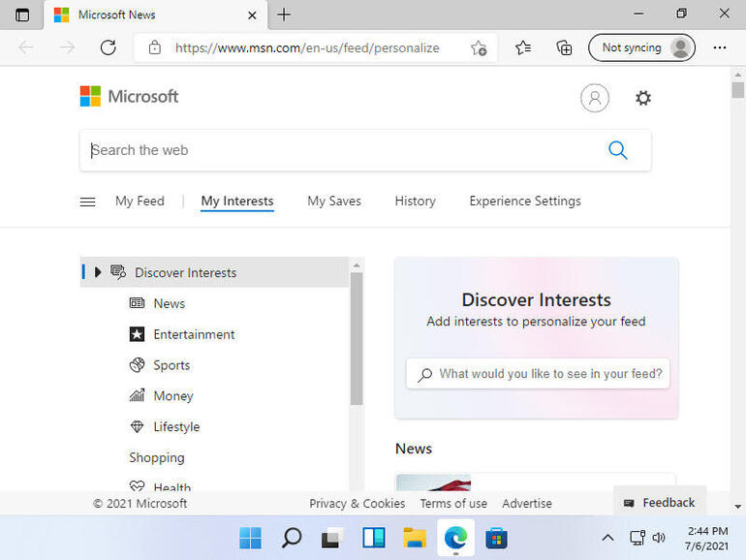Go back to previous page

[x=26, y=47]
